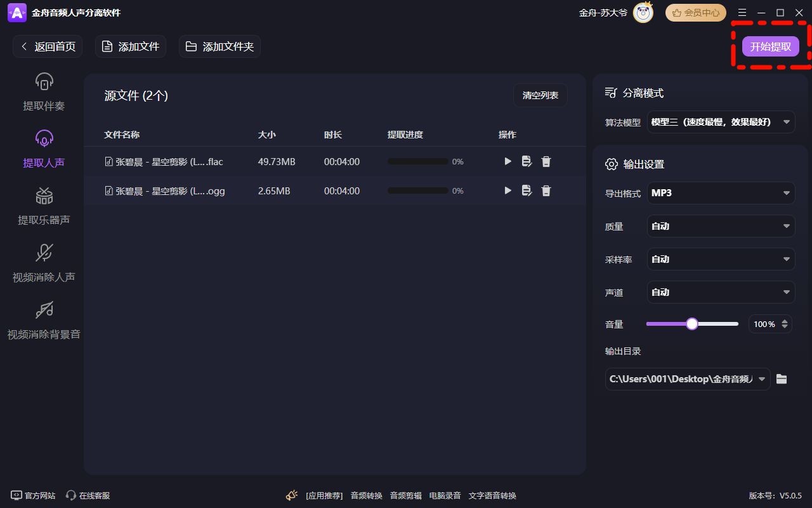Image resolution: width=812 pixels, height=508 pixels.
Task: Click the 49.73MB size cell
Action: 277,161
